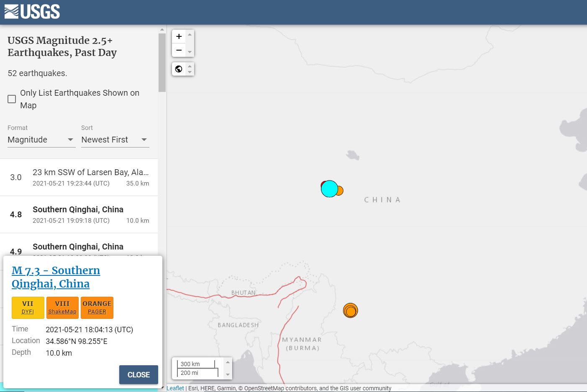Screen dimensions: 587x392
Task: Select the large cyan earthquake marker
Action: pos(329,189)
